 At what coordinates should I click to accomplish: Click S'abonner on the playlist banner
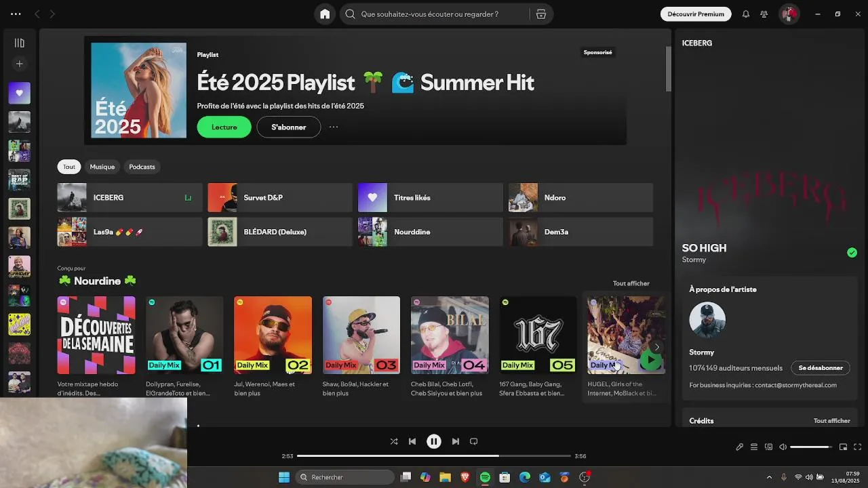[289, 127]
